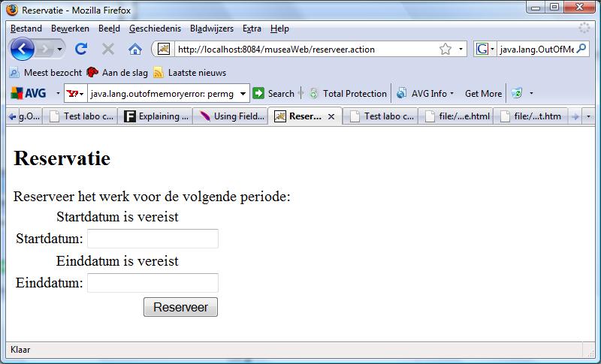Open the list all tabs dropdown
This screenshot has width=601, height=364.
coord(588,116)
